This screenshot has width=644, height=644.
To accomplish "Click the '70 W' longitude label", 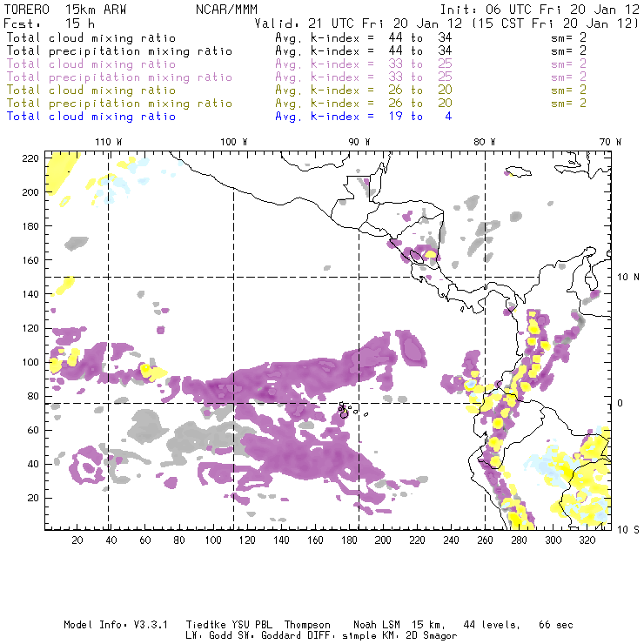I will (x=610, y=142).
